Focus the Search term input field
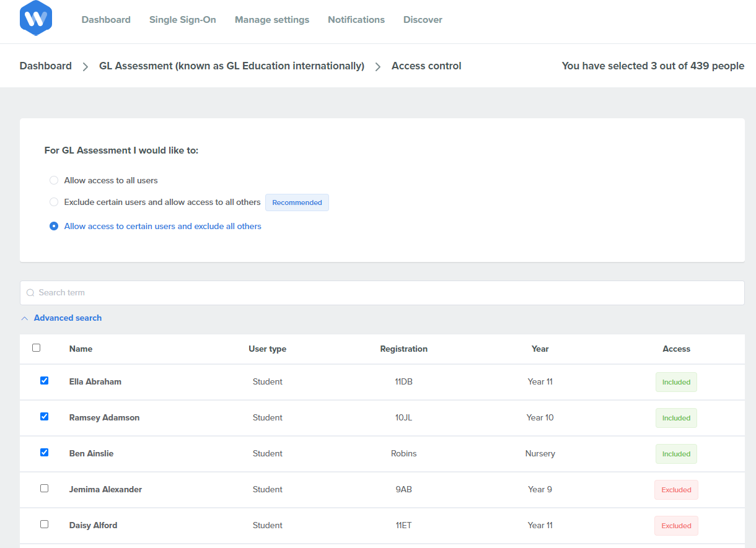The width and height of the screenshot is (756, 548). tap(382, 293)
